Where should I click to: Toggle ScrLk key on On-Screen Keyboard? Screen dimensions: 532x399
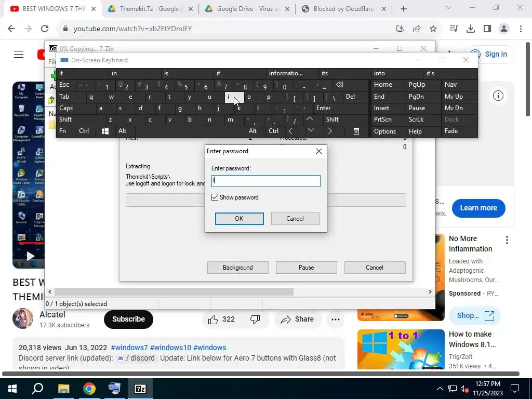tap(423, 119)
